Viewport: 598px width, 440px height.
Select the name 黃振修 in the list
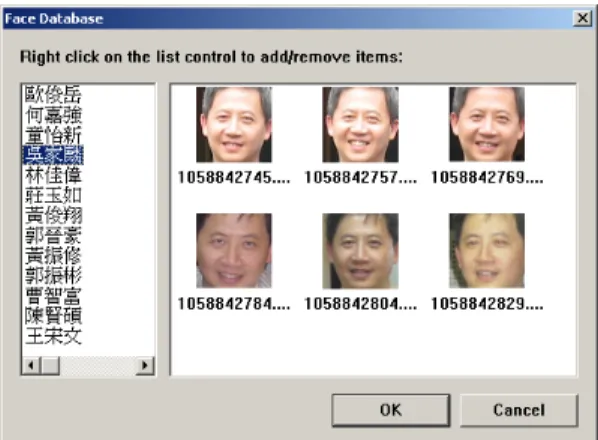point(53,255)
